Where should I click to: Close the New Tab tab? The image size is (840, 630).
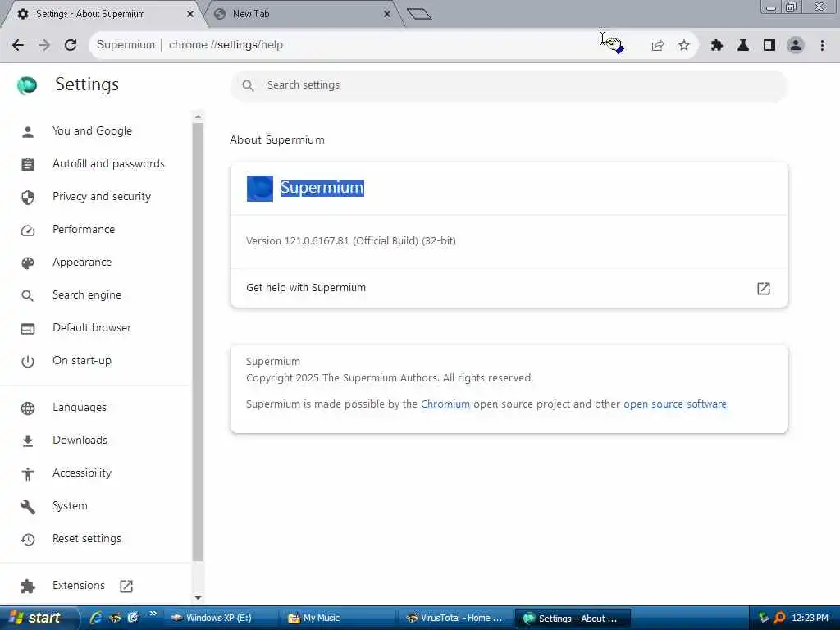tap(387, 14)
